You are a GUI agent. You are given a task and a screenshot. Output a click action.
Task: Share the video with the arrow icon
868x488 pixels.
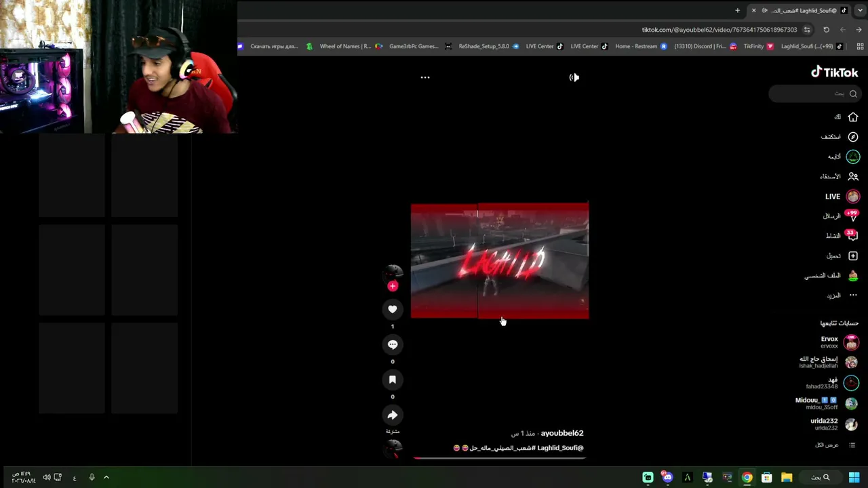tap(393, 415)
